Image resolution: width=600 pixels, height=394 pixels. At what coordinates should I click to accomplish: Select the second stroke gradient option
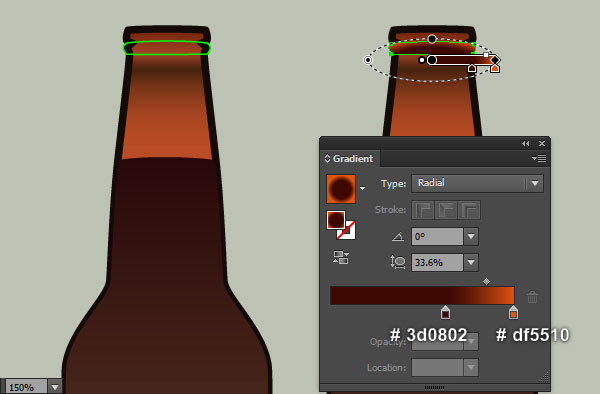446,210
